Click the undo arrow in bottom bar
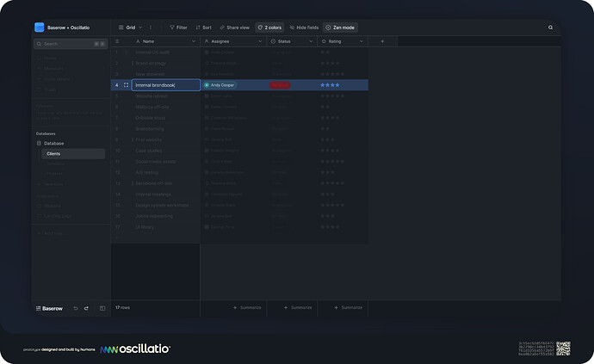The height and width of the screenshot is (364, 594). click(76, 309)
